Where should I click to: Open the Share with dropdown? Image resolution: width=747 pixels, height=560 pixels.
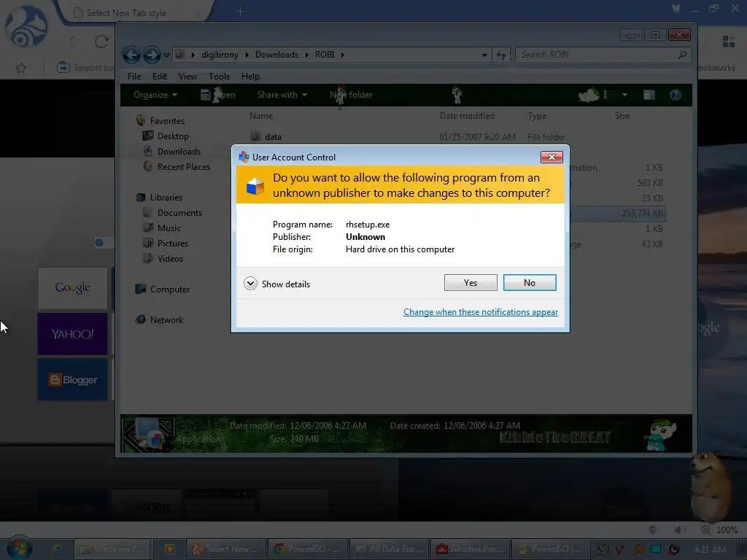(x=282, y=95)
